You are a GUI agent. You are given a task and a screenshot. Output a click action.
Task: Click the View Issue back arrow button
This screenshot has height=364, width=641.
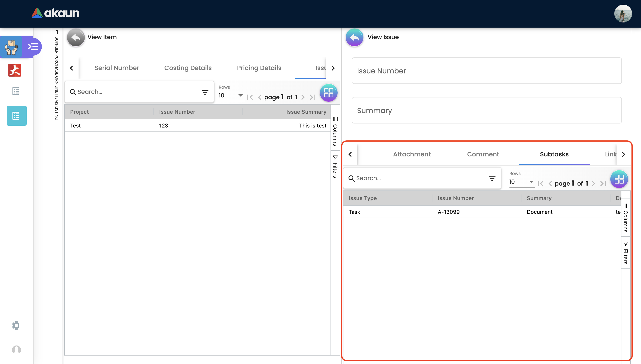[354, 37]
